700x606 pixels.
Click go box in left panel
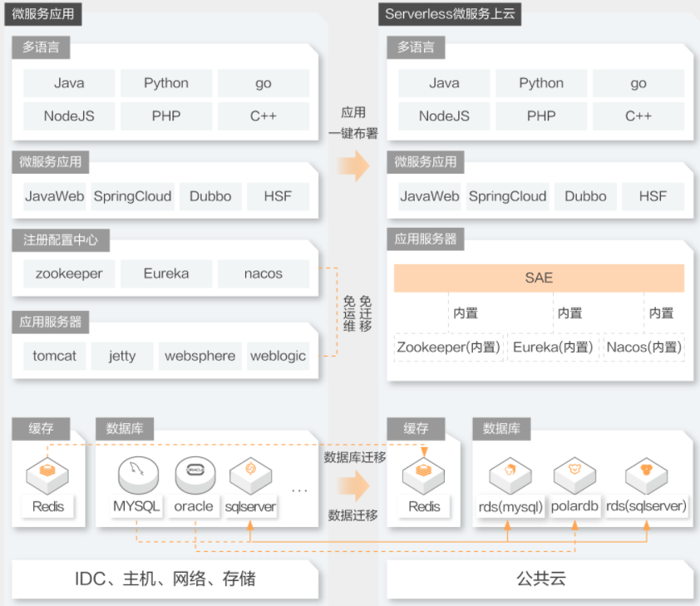click(x=264, y=83)
